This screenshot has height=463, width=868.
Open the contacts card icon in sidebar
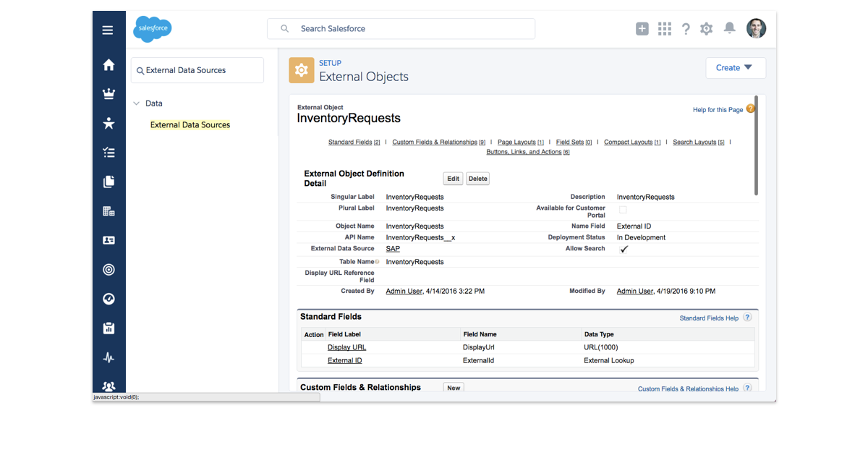pyautogui.click(x=109, y=240)
